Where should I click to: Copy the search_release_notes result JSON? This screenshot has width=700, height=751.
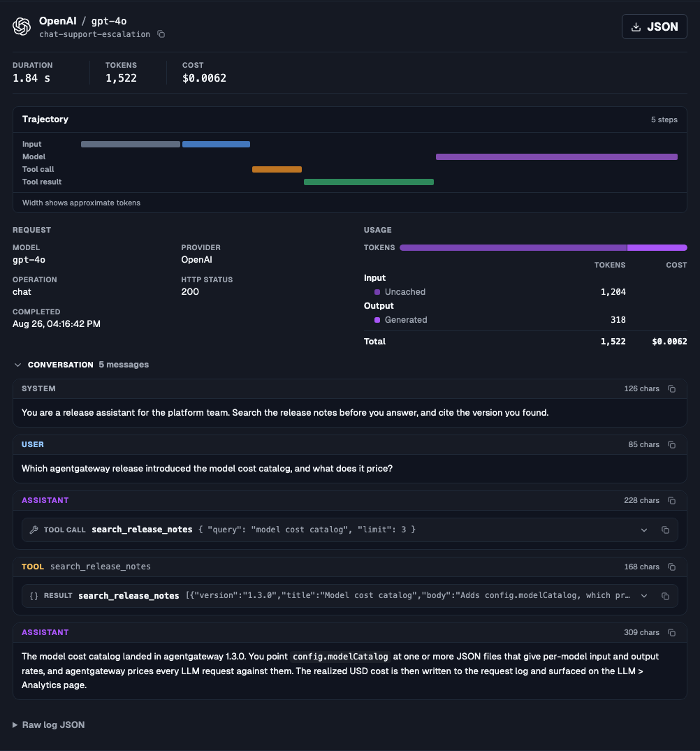665,597
